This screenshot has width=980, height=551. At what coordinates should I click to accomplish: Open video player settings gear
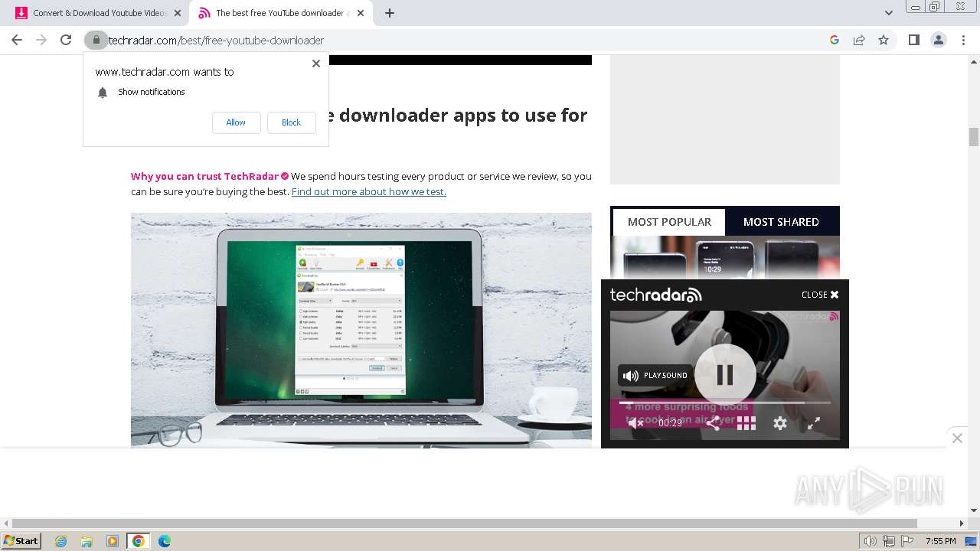point(780,423)
